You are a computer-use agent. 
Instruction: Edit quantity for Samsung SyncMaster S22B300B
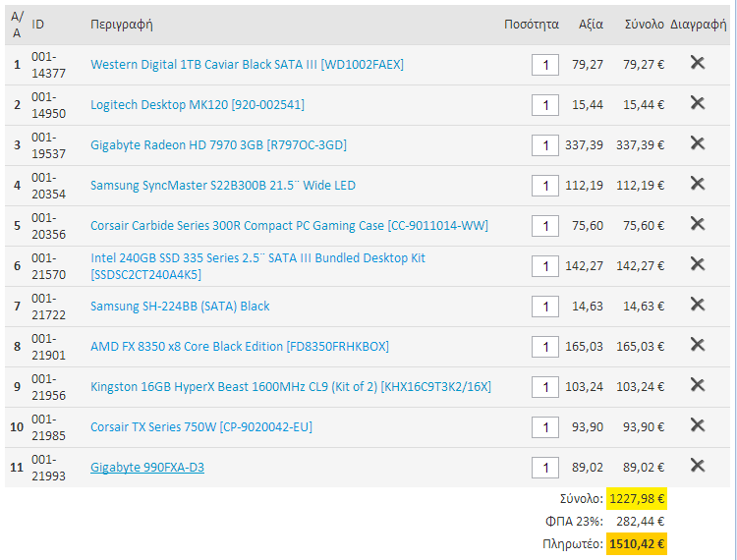point(545,186)
